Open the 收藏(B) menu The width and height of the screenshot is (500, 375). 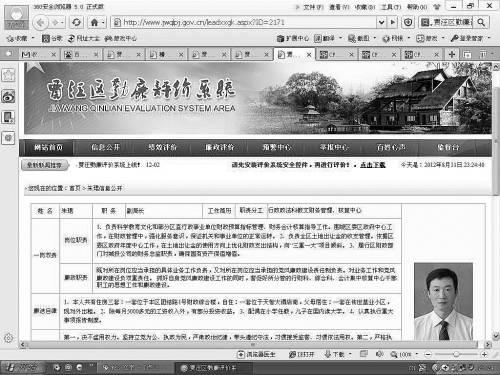(x=365, y=7)
